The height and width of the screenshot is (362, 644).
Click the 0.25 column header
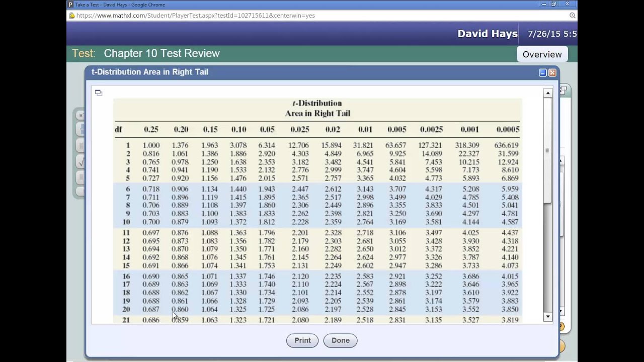click(x=151, y=130)
